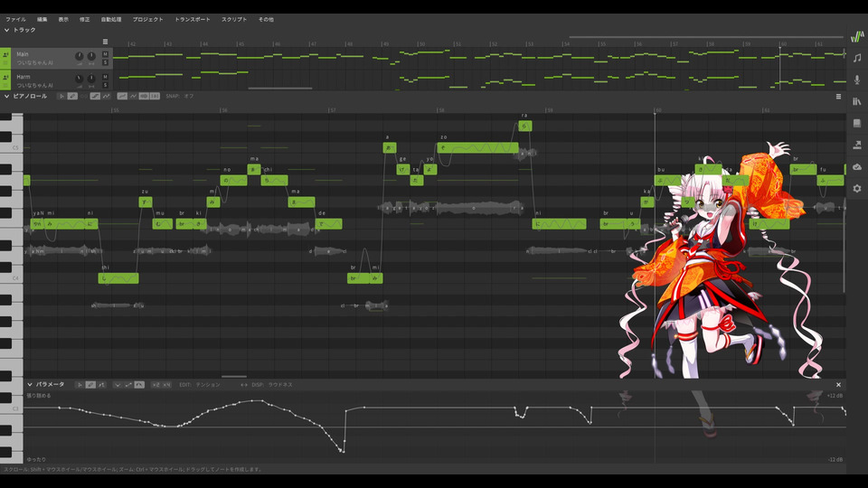Open the DISP ラウドネス parameter dropdown
The width and height of the screenshot is (868, 488).
pyautogui.click(x=272, y=385)
